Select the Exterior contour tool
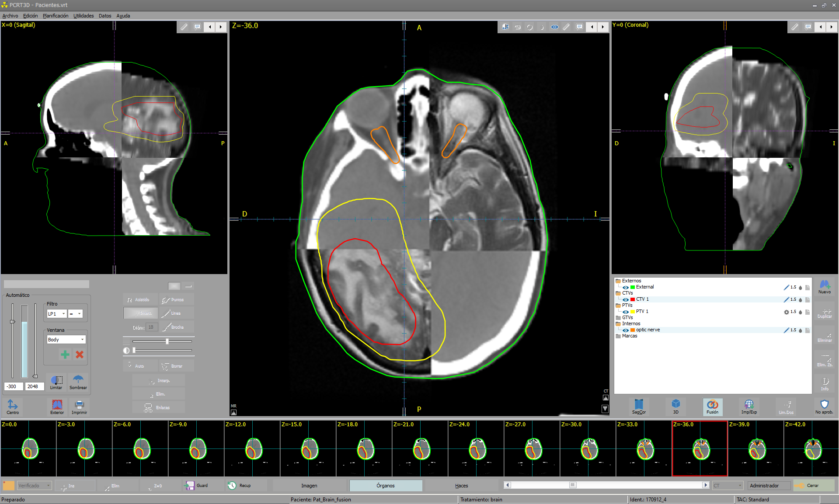 (x=57, y=406)
